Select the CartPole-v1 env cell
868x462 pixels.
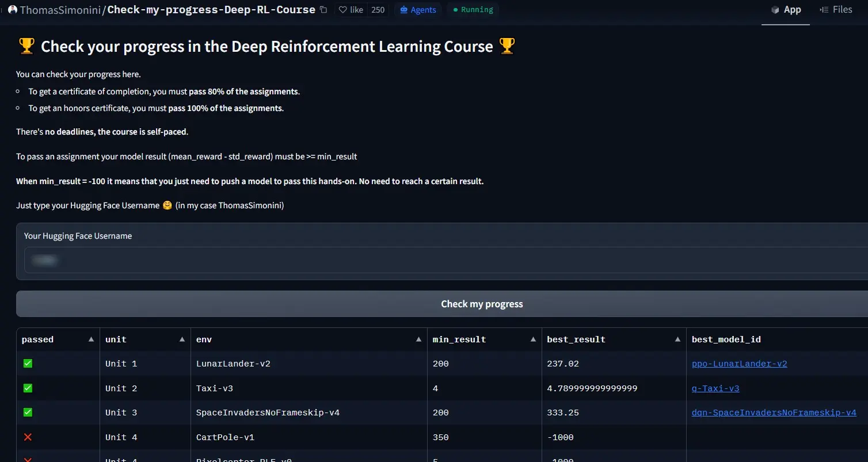click(309, 437)
